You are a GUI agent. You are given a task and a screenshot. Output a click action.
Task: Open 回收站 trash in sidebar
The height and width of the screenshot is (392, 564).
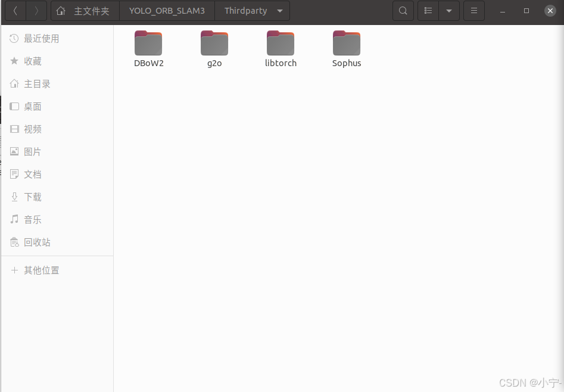tap(58, 242)
